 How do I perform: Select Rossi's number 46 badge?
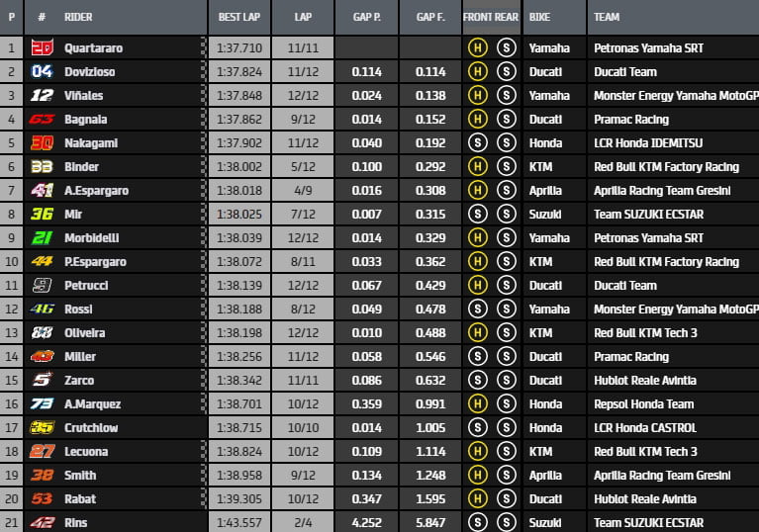coord(42,309)
